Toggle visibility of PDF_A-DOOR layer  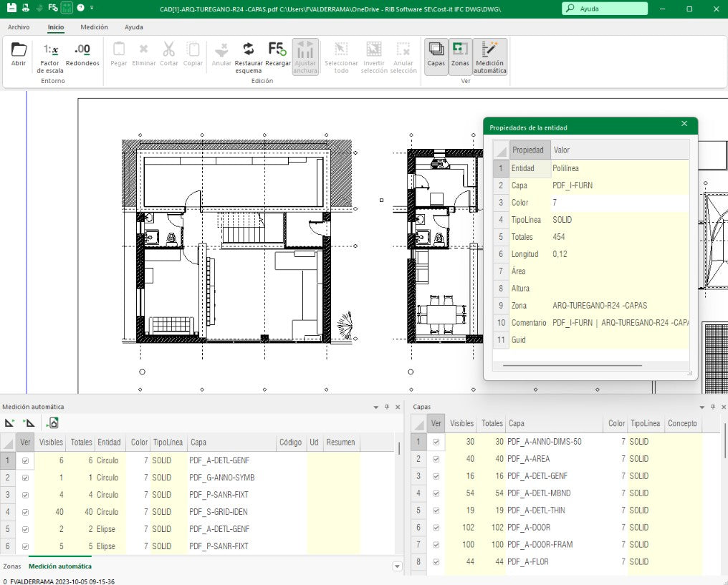pos(436,528)
